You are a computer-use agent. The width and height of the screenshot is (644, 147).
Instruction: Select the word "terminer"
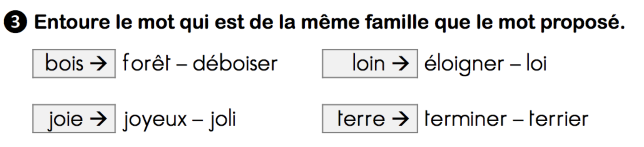(x=465, y=119)
